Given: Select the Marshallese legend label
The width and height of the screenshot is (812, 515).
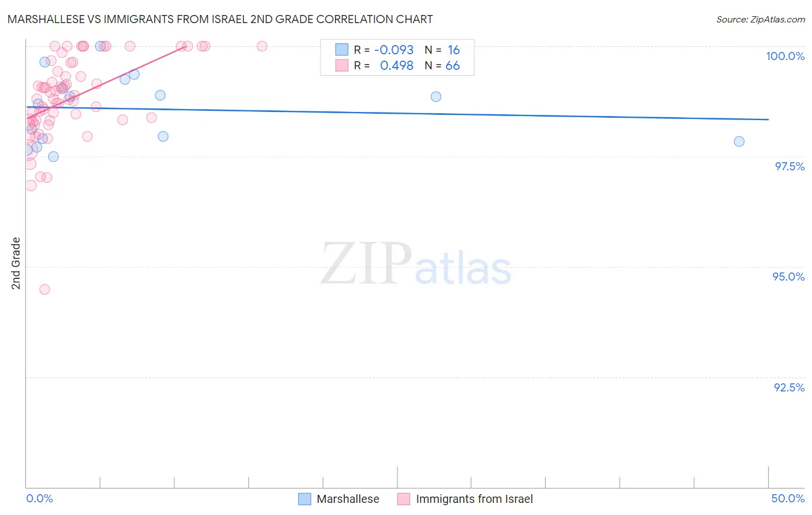Looking at the screenshot, I should tap(348, 499).
